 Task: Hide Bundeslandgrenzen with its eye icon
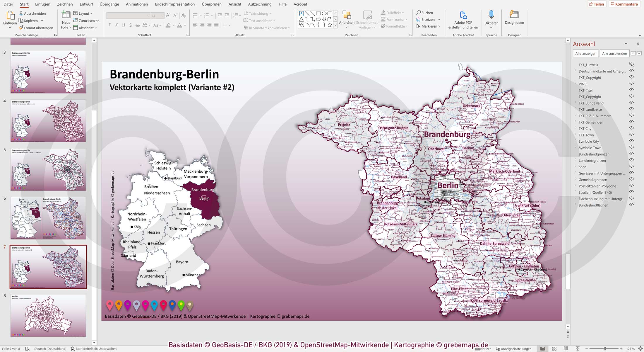click(631, 154)
